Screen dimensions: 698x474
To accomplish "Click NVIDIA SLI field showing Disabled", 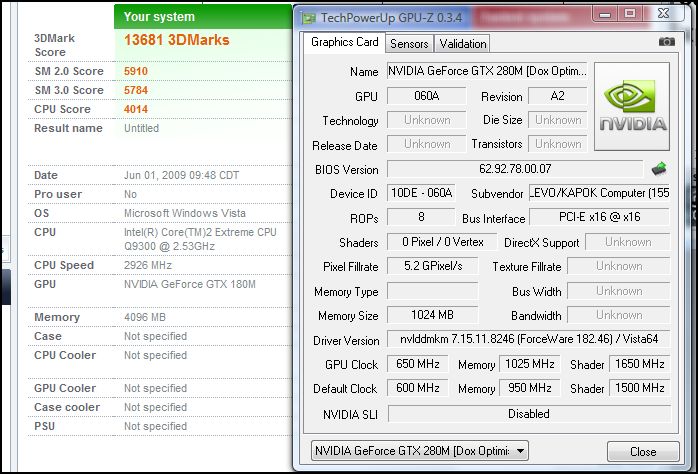I will (x=529, y=414).
